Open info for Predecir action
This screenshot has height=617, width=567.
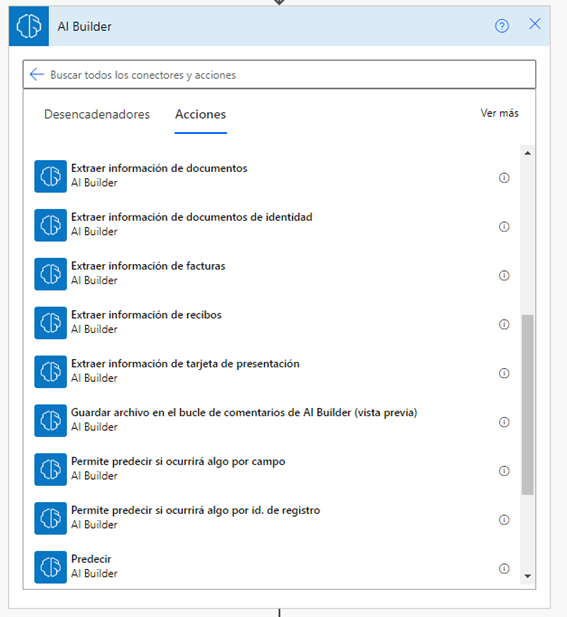504,568
